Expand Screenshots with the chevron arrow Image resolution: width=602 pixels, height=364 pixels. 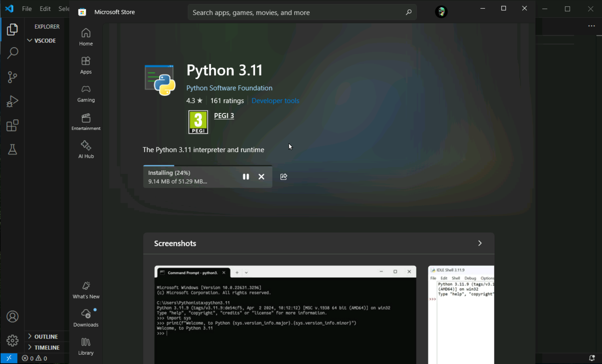pyautogui.click(x=480, y=243)
